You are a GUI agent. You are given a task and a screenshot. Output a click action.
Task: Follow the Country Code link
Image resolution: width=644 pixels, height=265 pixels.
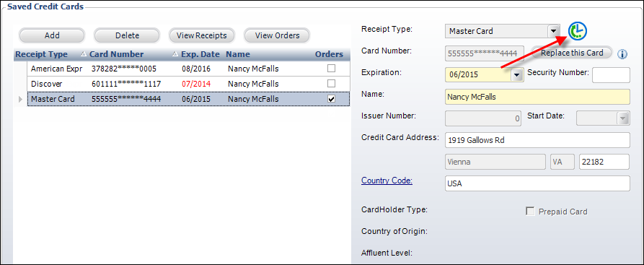point(387,181)
